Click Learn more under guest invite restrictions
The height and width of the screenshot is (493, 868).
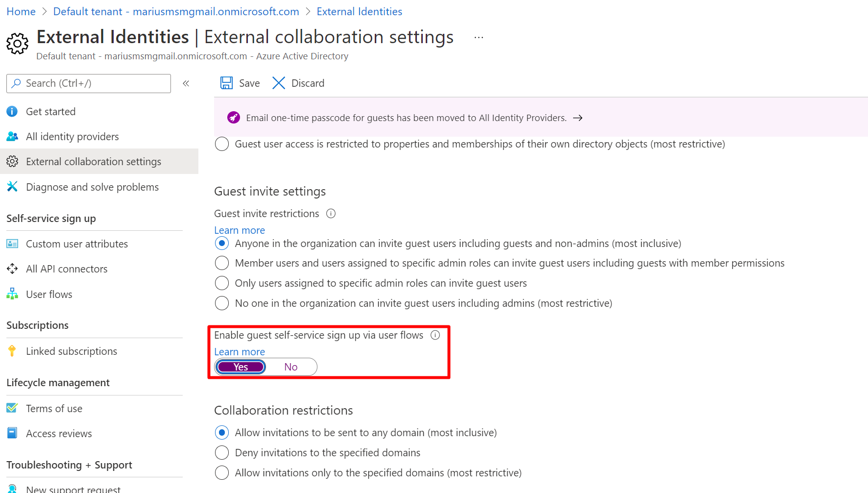[x=240, y=230]
